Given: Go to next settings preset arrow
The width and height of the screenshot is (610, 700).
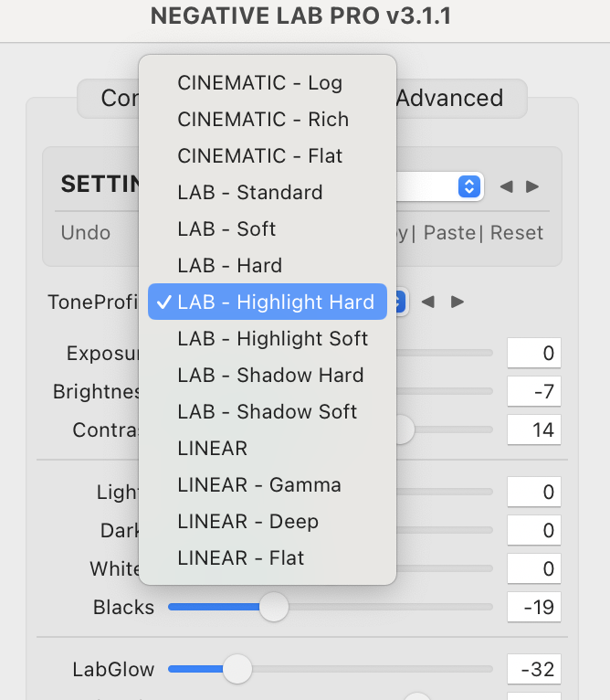Looking at the screenshot, I should pyautogui.click(x=532, y=186).
